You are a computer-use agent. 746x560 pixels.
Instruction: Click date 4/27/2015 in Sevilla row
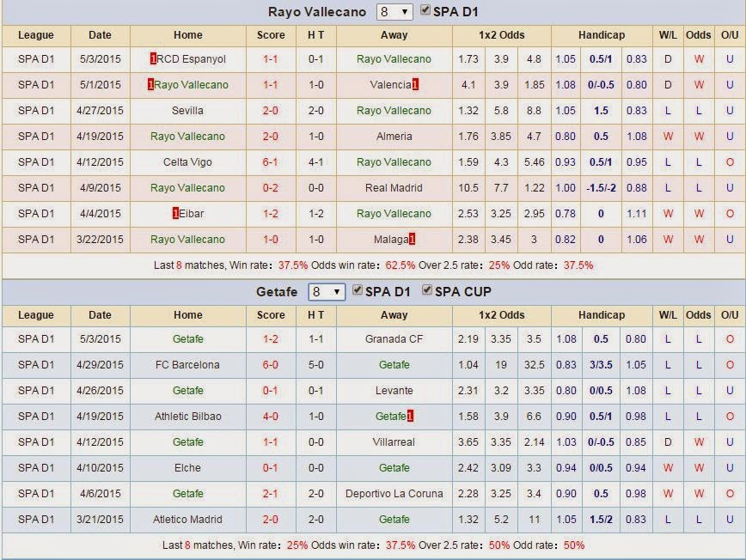[100, 110]
